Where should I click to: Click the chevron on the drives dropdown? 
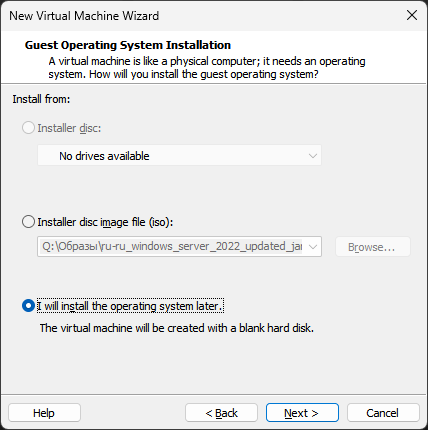tap(313, 156)
